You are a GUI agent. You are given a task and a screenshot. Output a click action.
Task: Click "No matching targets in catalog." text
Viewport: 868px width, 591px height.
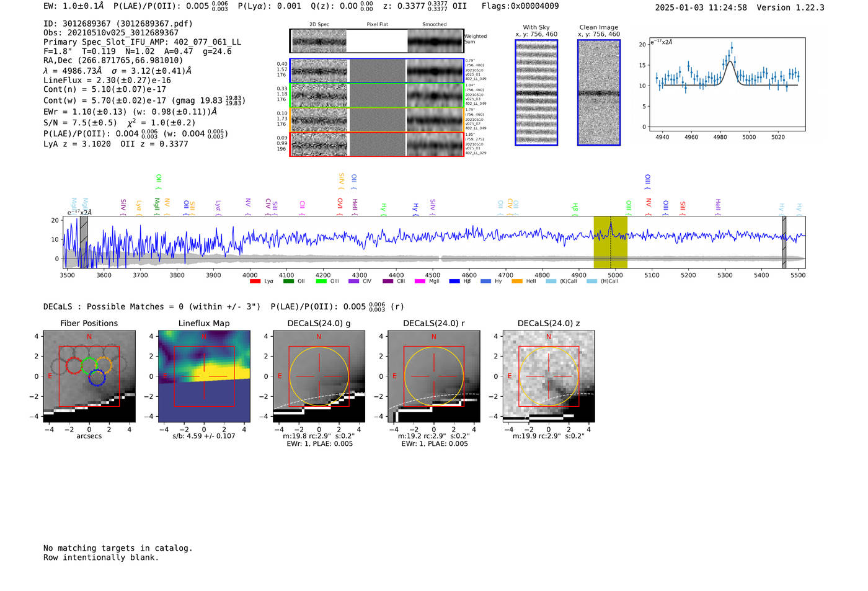(x=118, y=548)
